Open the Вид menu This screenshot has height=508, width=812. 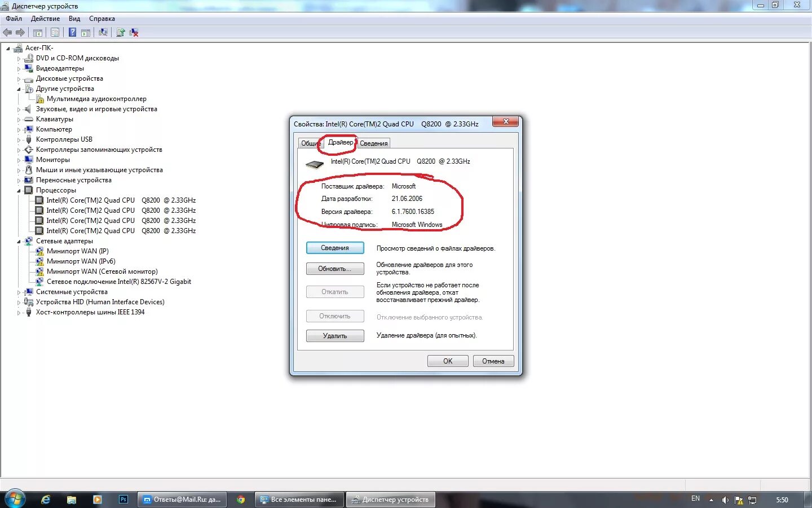pyautogui.click(x=74, y=19)
